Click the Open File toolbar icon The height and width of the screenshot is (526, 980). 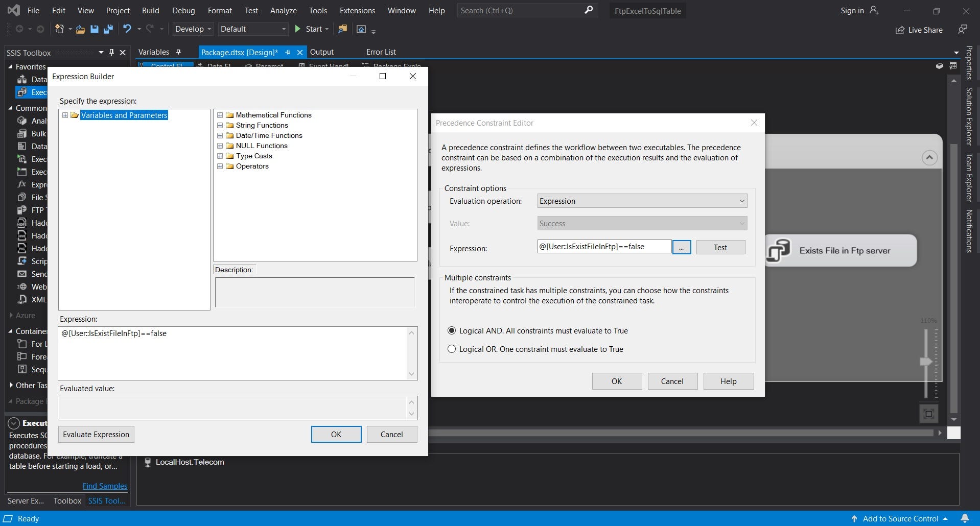tap(80, 29)
